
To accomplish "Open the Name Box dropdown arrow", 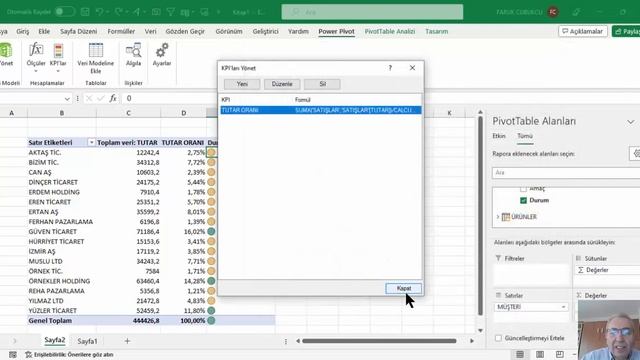I will tap(67, 99).
